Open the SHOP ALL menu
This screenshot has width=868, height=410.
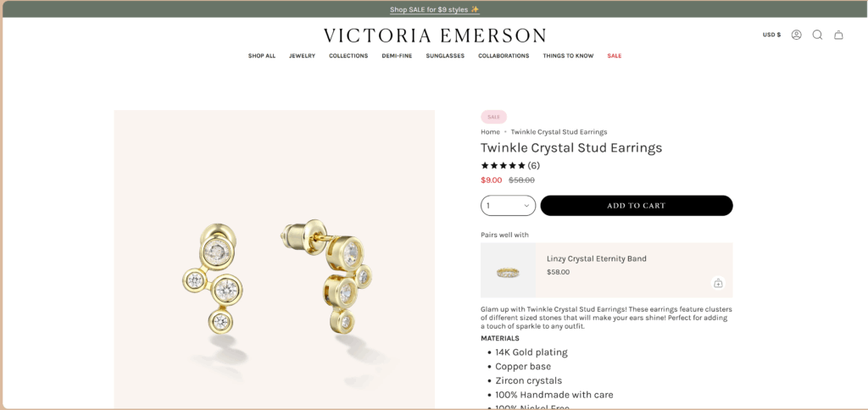pyautogui.click(x=261, y=56)
